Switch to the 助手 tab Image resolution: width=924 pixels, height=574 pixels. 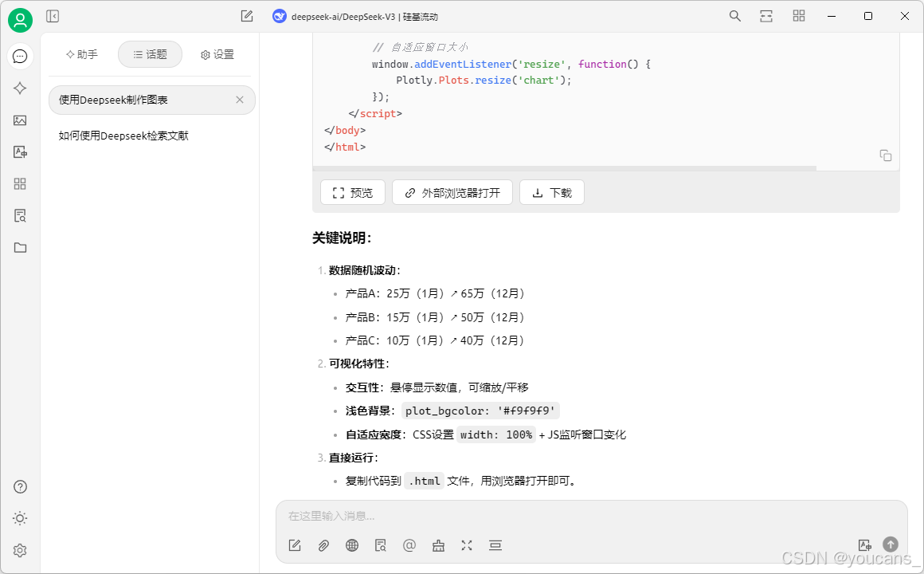click(82, 54)
